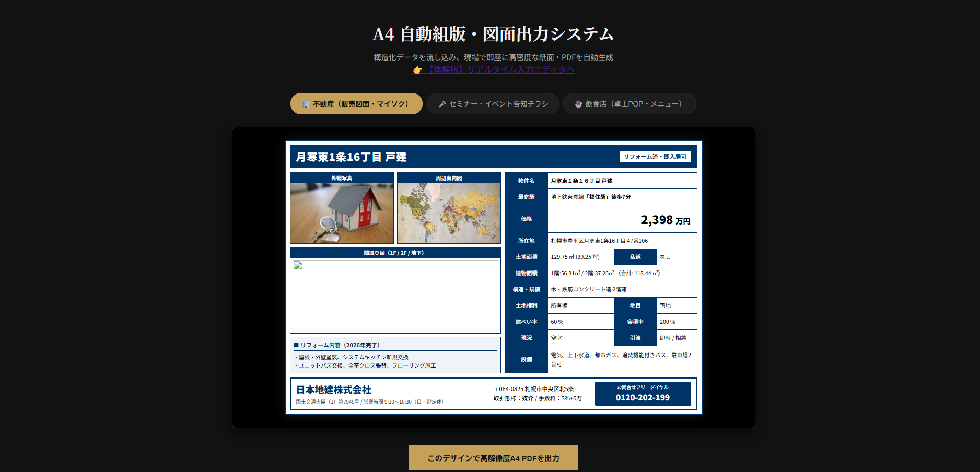Click the broken floor plan image icon
980x472 pixels.
click(298, 265)
